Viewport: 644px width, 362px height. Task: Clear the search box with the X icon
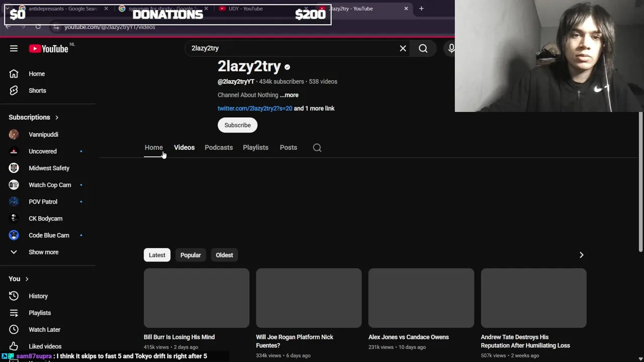point(403,48)
